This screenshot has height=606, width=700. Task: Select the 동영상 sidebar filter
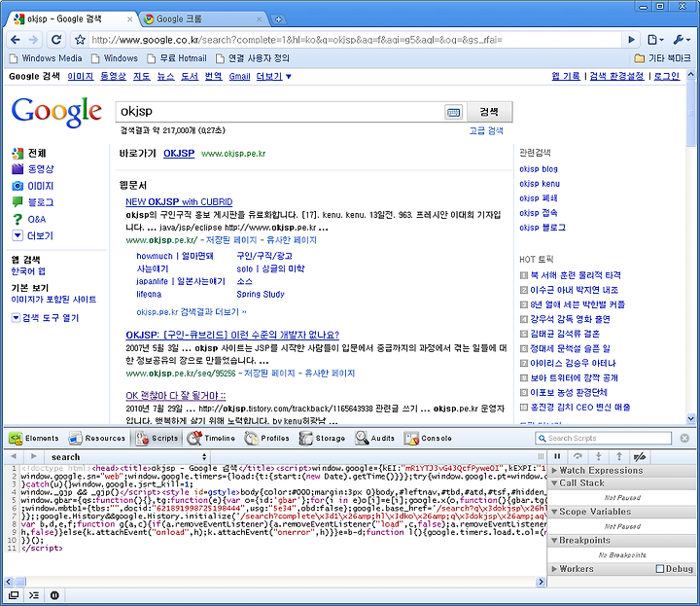coord(33,169)
